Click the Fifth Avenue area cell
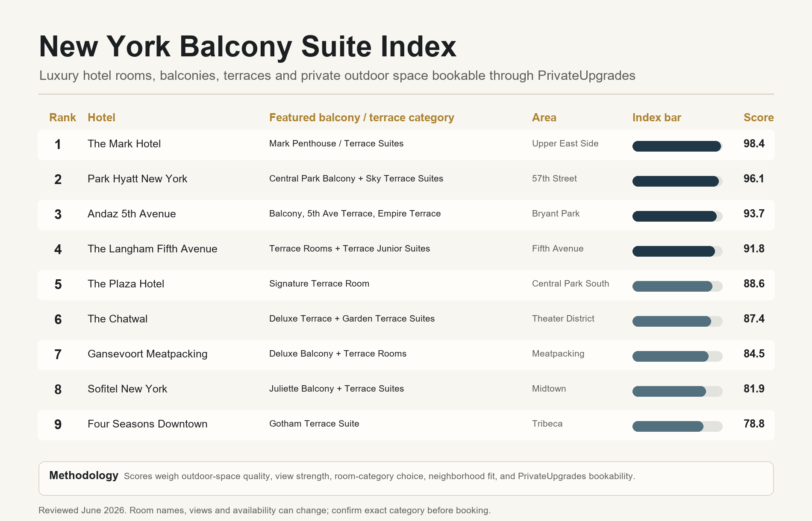 (558, 249)
